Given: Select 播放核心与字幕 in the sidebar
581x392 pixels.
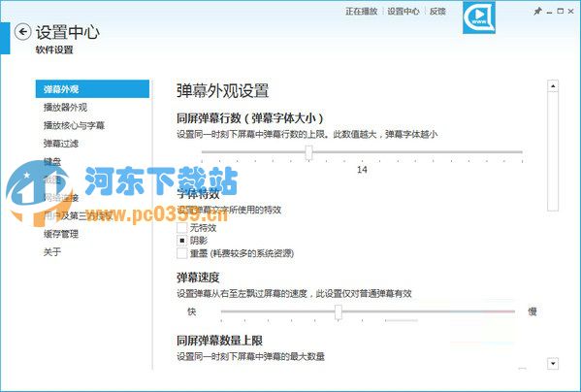Looking at the screenshot, I should [x=74, y=125].
